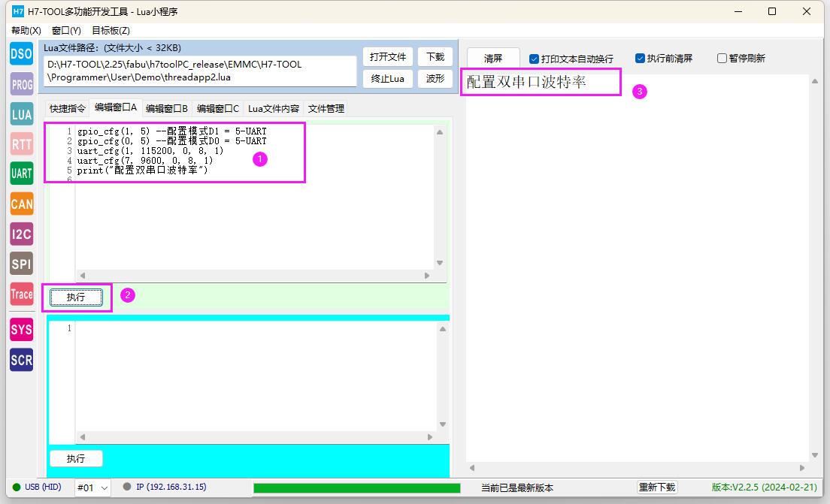Image resolution: width=830 pixels, height=504 pixels.
Task: Click the Lua file path input field
Action: pos(200,71)
